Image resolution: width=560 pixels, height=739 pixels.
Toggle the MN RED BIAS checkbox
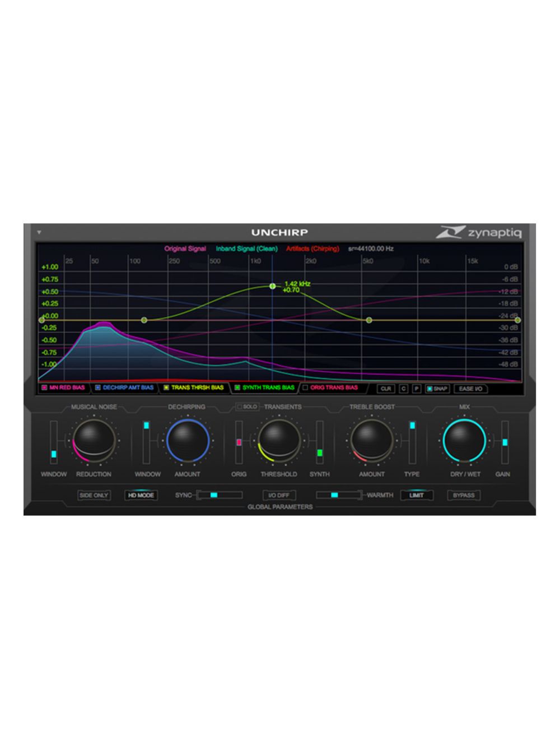point(44,387)
